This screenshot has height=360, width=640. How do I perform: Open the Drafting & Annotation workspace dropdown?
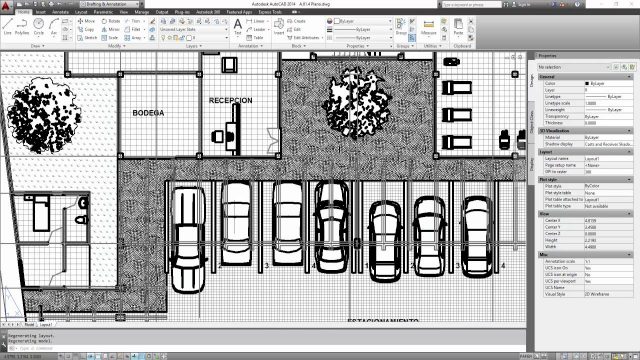pos(109,4)
